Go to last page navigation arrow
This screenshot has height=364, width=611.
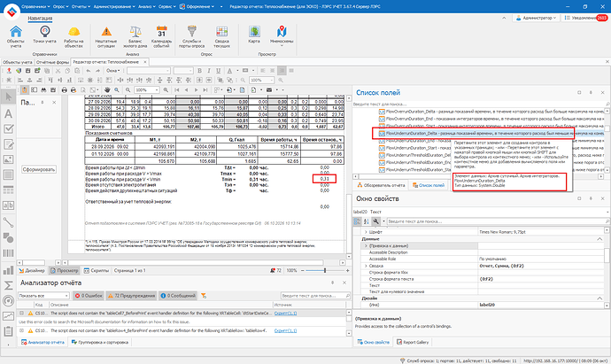point(205,90)
